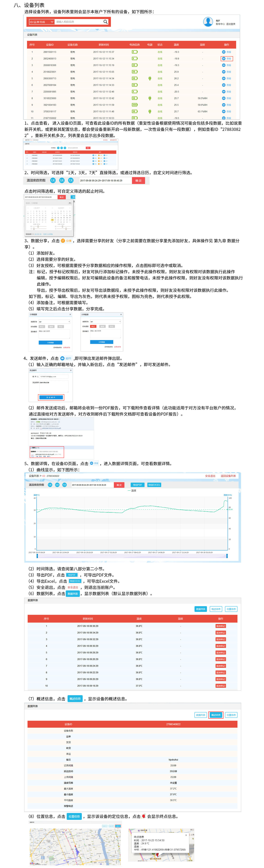Select 7天 filter beside 温湿度趋势图 in section 2

(x=71, y=181)
